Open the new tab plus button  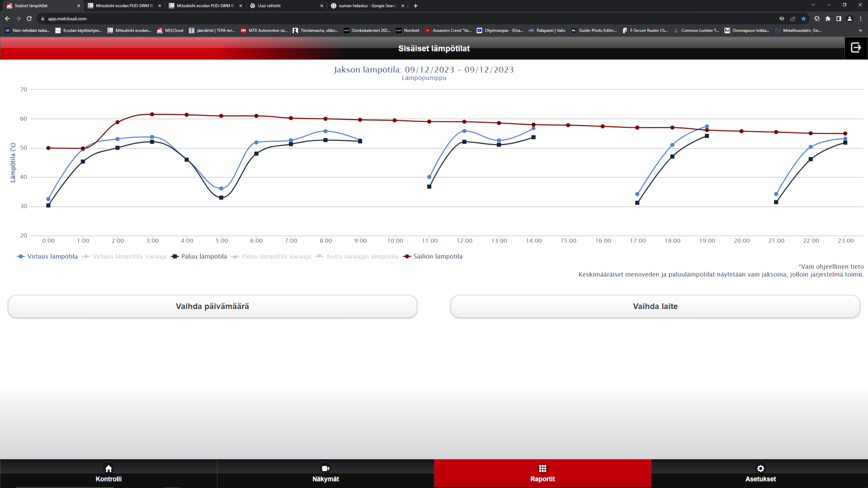415,6
